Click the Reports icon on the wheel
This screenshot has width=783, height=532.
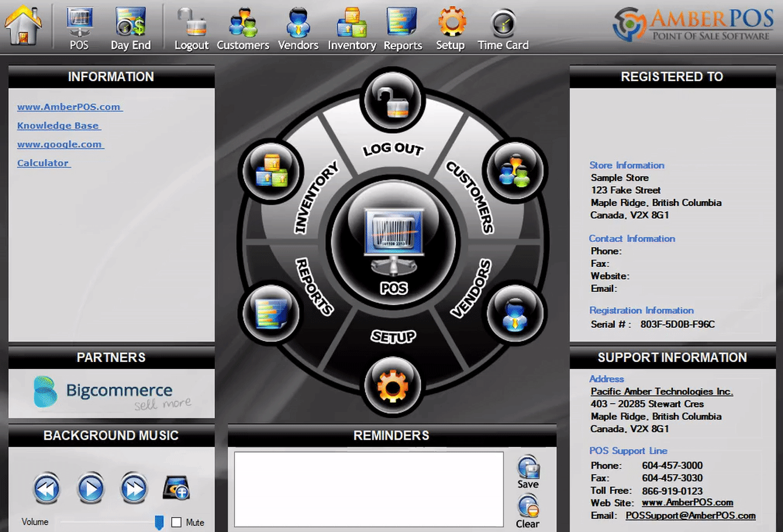271,314
